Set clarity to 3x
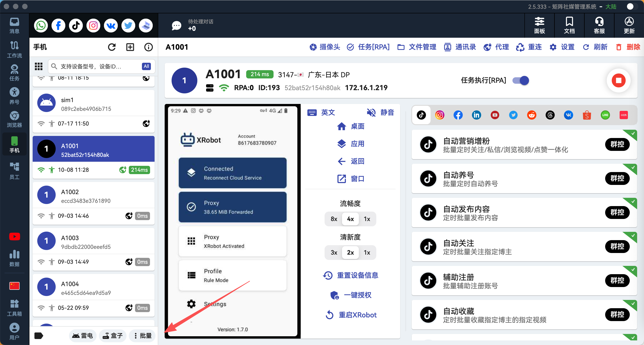The height and width of the screenshot is (345, 644). click(334, 253)
